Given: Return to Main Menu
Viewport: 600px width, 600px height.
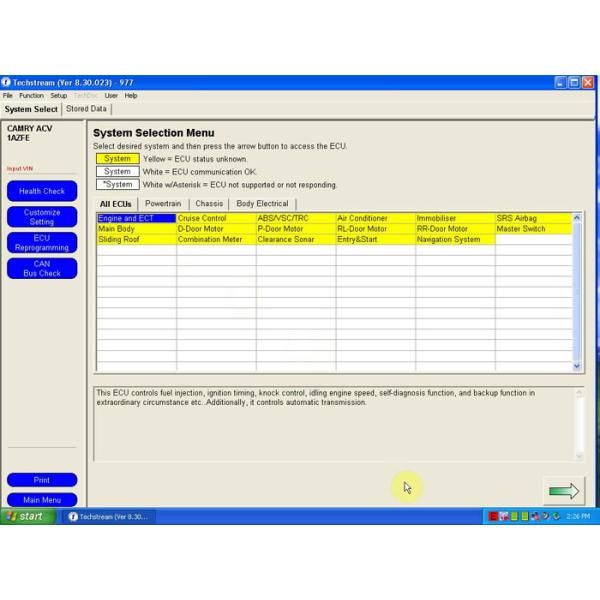Looking at the screenshot, I should pos(42,500).
